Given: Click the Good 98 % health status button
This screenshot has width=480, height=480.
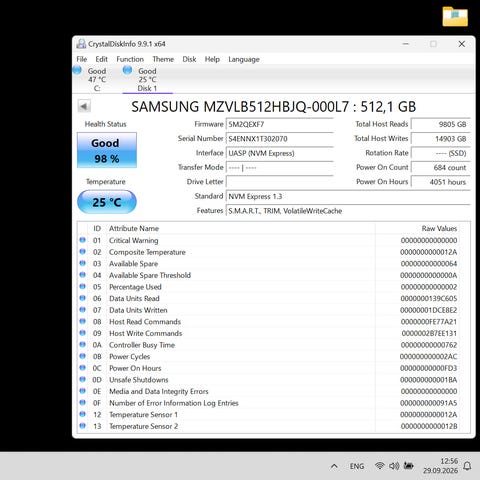Looking at the screenshot, I should [x=107, y=150].
